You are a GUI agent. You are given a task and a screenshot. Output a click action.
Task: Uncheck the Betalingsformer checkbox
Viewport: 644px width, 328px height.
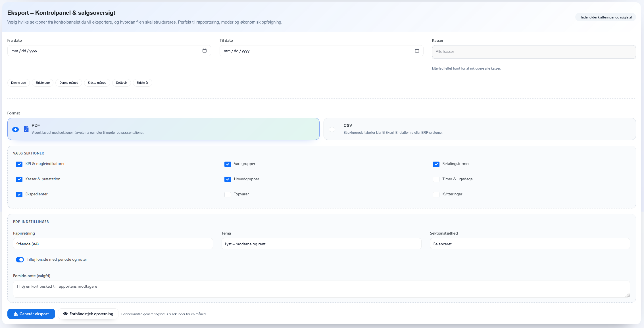436,164
